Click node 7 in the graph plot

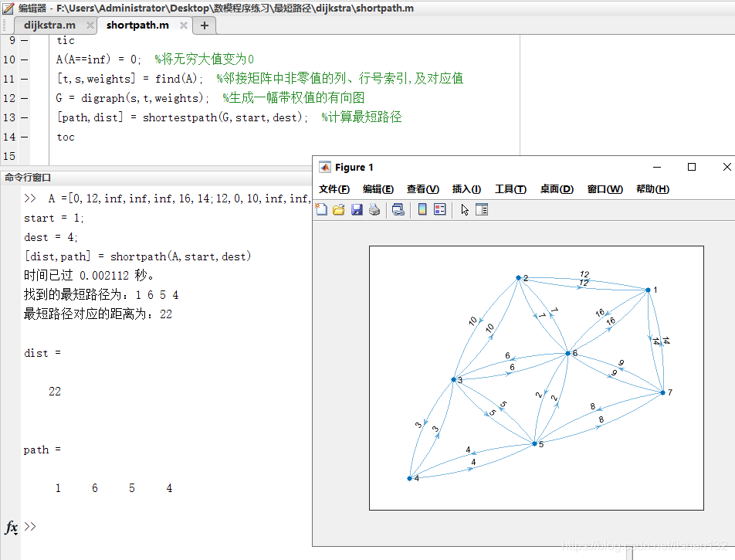[x=662, y=392]
